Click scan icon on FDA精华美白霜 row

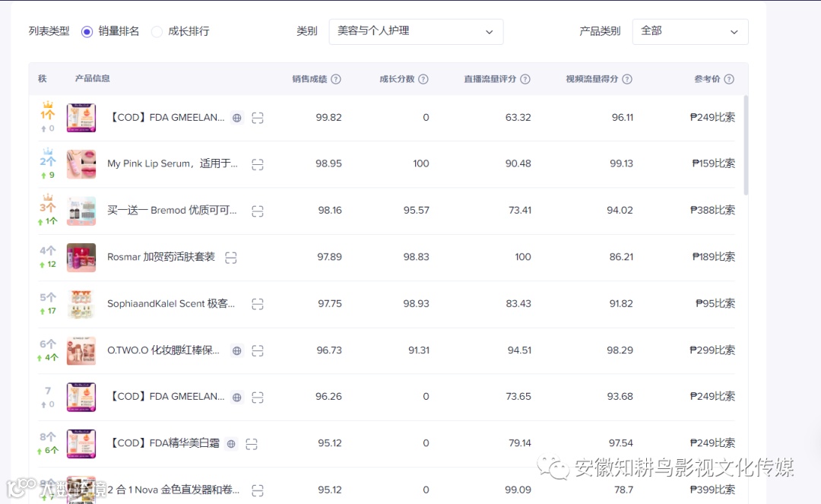pos(252,444)
